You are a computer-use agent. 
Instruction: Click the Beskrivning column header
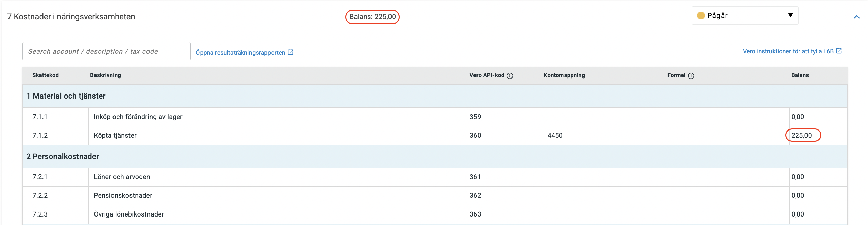[105, 75]
